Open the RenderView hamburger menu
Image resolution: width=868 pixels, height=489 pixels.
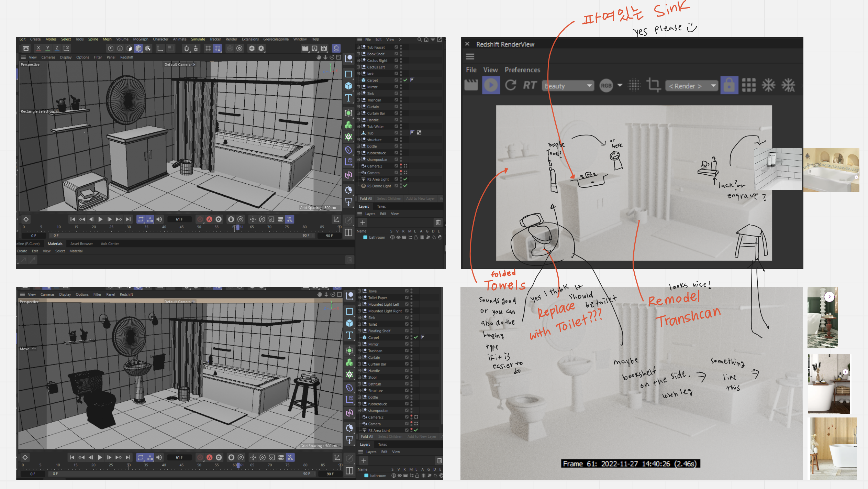tap(470, 56)
